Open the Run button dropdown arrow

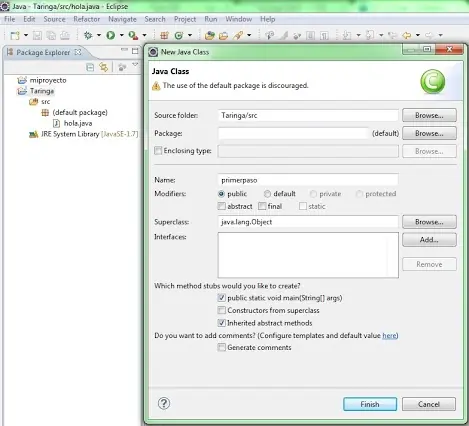[x=122, y=35]
